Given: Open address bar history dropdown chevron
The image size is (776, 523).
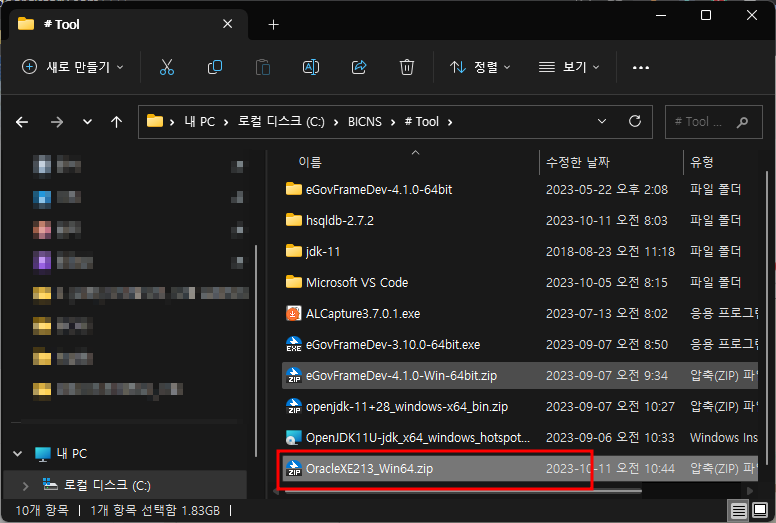Looking at the screenshot, I should tap(602, 121).
